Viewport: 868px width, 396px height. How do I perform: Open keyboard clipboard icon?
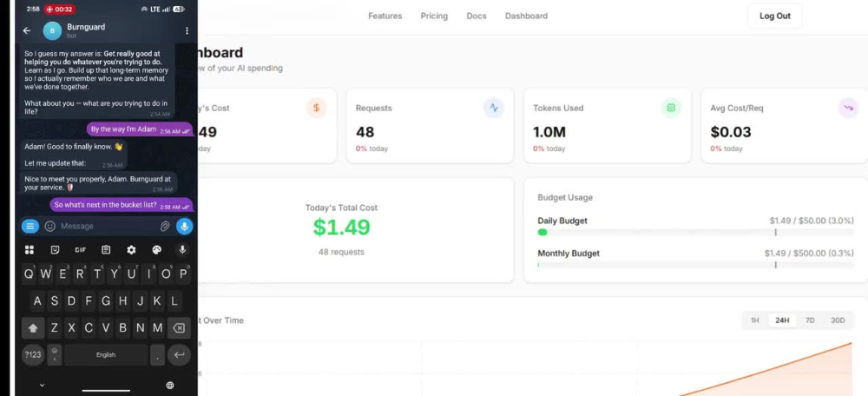coord(106,250)
